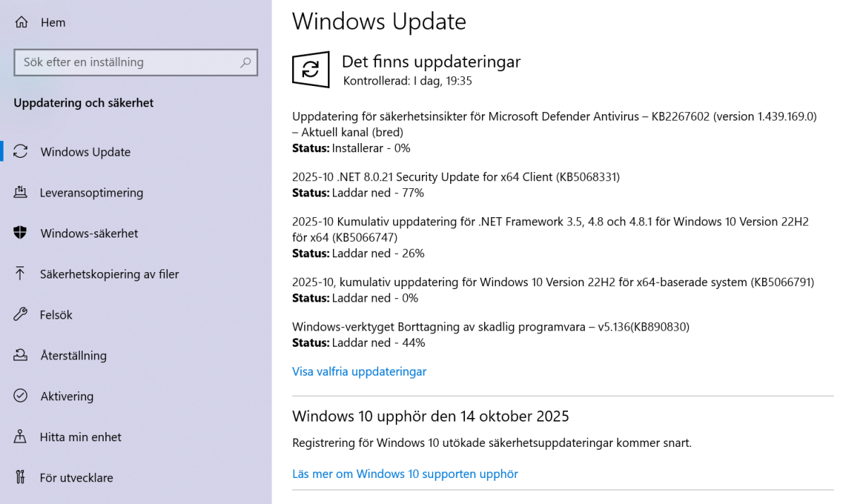Image resolution: width=846 pixels, height=504 pixels.
Task: Click the large update status refresh icon
Action: click(310, 70)
